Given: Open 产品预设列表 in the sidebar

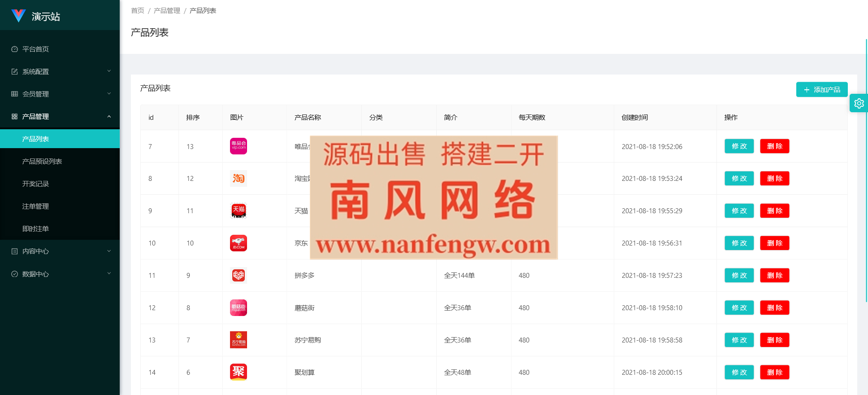Looking at the screenshot, I should pyautogui.click(x=42, y=161).
